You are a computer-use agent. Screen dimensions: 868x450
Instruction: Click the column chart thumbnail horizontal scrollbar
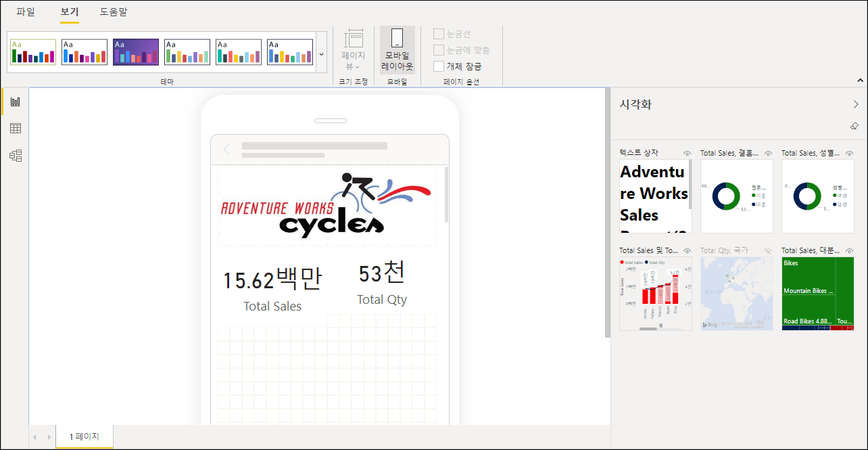648,329
